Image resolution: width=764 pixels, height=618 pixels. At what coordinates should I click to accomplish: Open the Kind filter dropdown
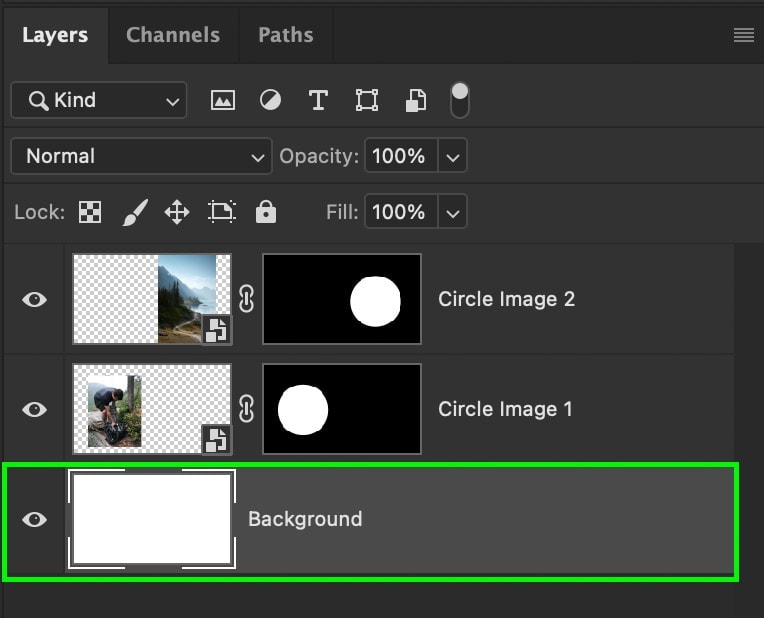click(x=99, y=100)
